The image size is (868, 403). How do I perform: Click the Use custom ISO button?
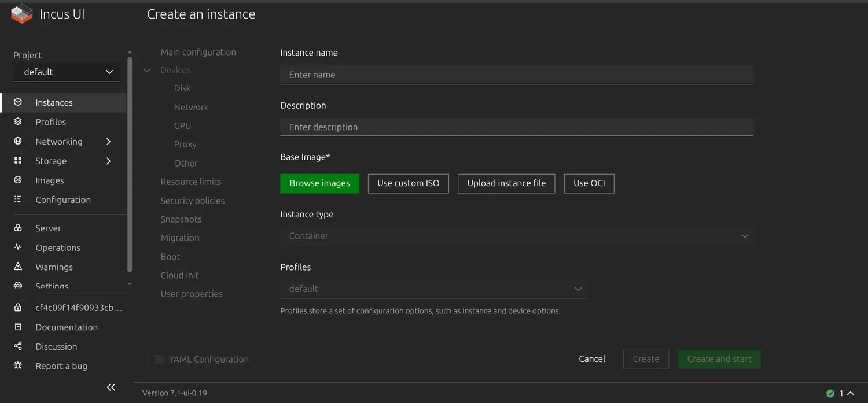coord(409,183)
